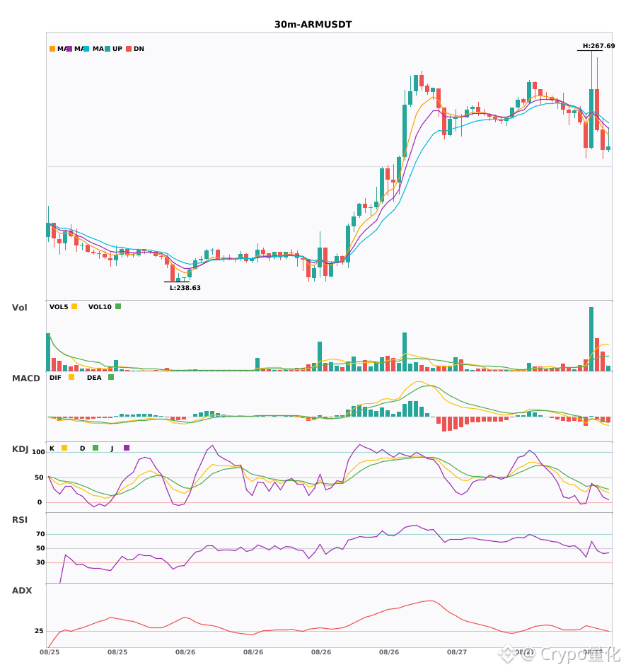The height and width of the screenshot is (672, 626).
Task: Select the red DN legend marker
Action: click(129, 49)
